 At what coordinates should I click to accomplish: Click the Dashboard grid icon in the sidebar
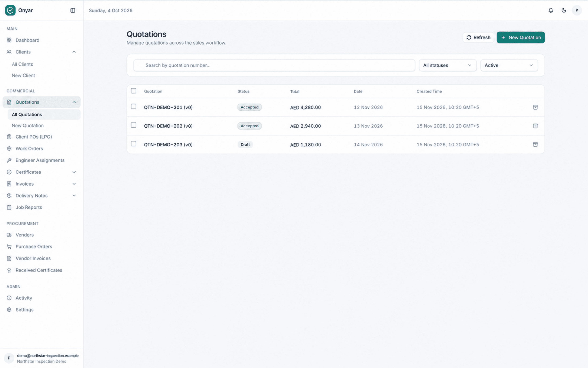(9, 40)
